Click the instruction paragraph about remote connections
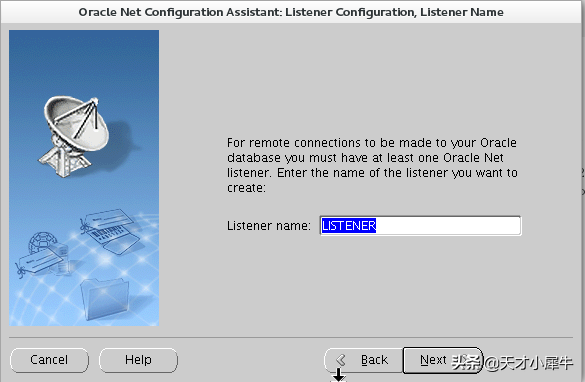585x382 pixels. point(372,165)
